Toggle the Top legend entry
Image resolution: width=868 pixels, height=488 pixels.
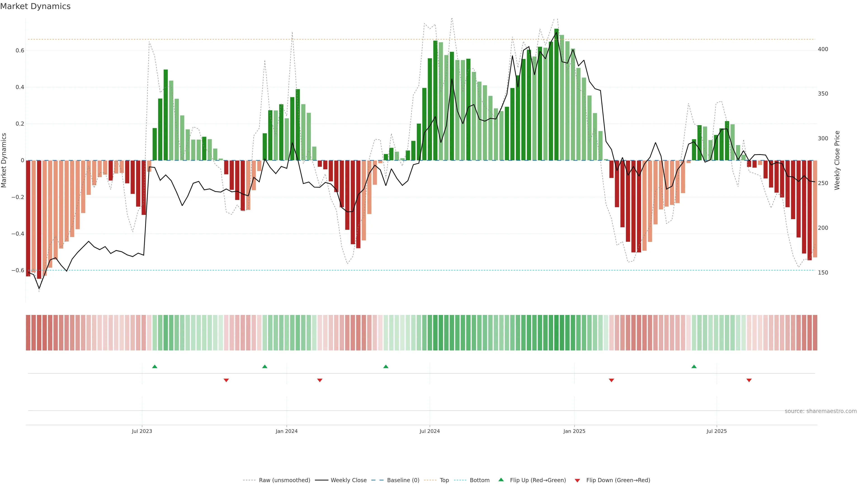point(444,480)
